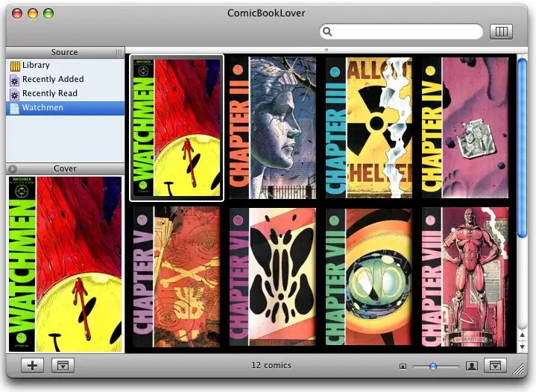This screenshot has width=536, height=392.
Task: Select the Watchmen chapter one cover thumbnail
Action: coord(177,128)
